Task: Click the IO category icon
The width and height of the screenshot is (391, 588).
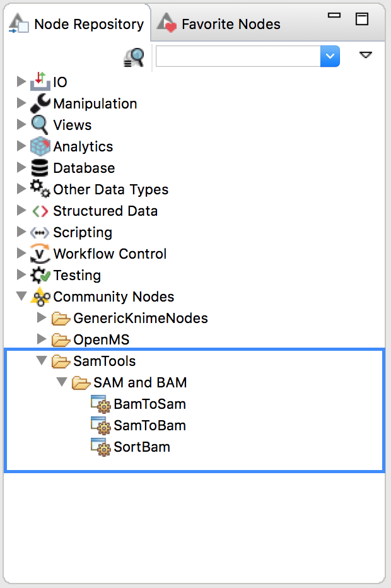Action: [x=40, y=81]
